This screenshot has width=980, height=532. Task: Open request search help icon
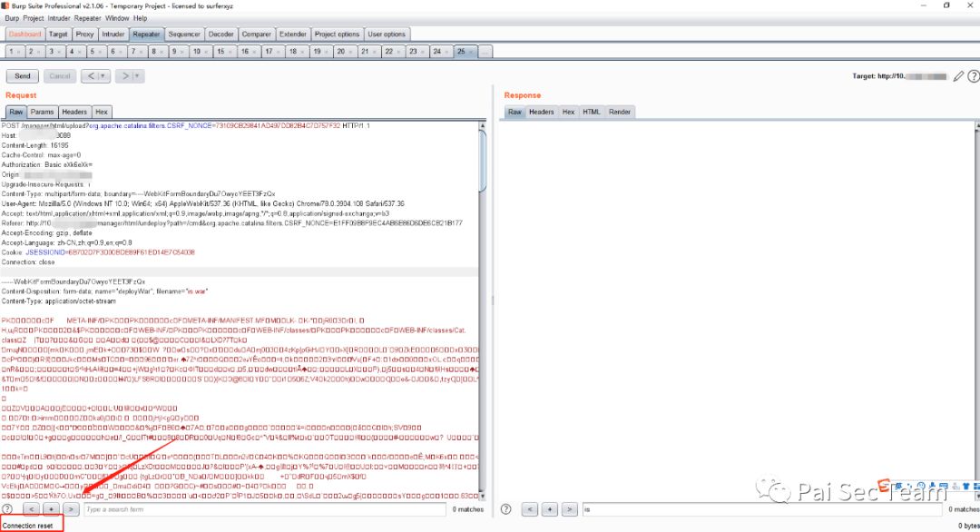(x=7, y=509)
